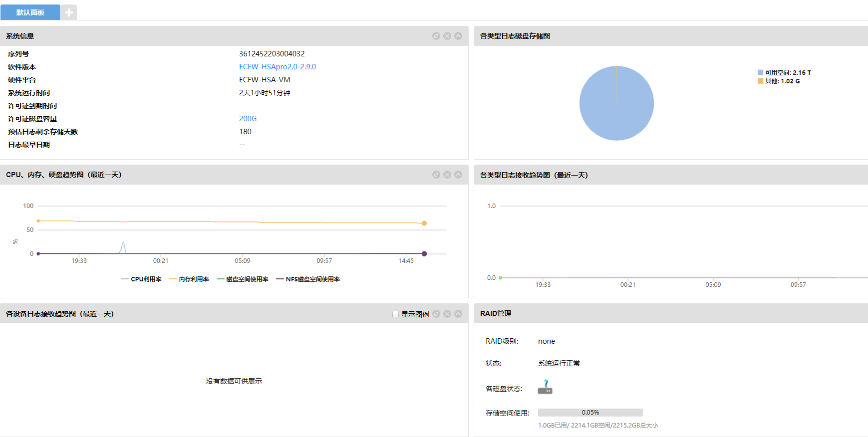Switch to the 默认面板 tab

tap(30, 12)
